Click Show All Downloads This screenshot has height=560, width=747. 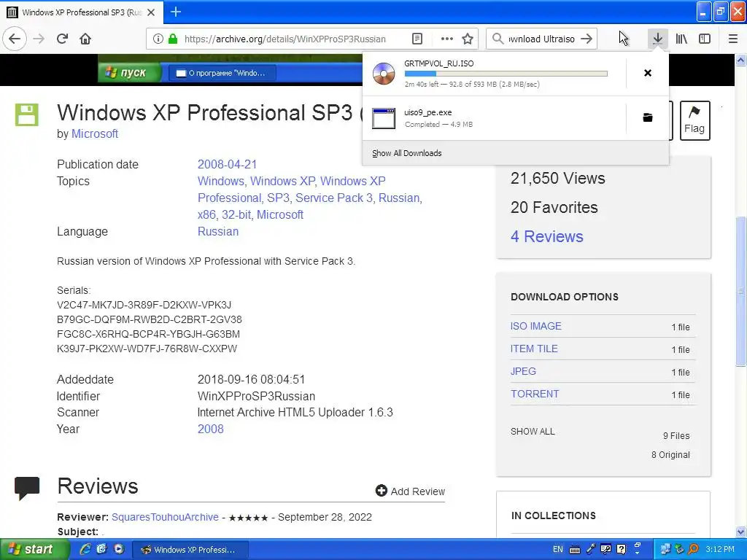pos(407,153)
